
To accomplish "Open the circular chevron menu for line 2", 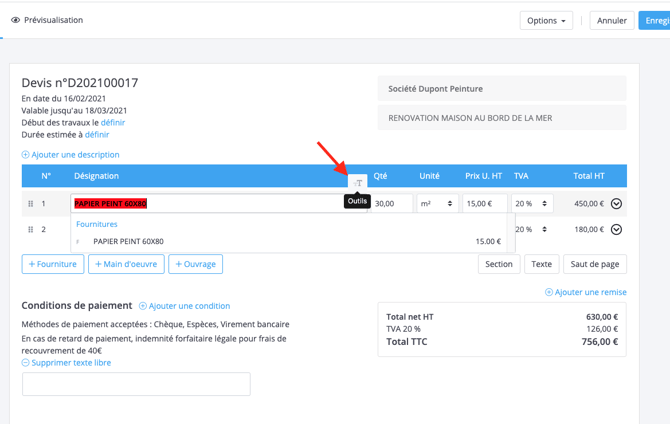I will (x=616, y=230).
